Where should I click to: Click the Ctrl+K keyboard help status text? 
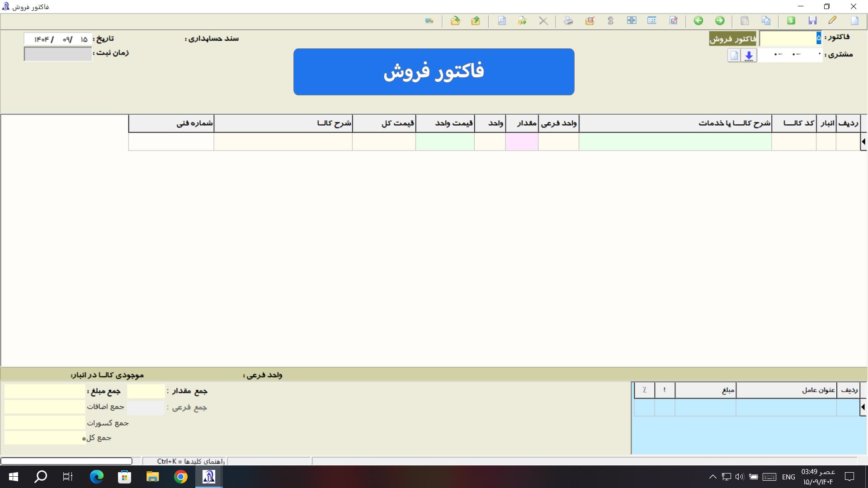click(x=191, y=461)
